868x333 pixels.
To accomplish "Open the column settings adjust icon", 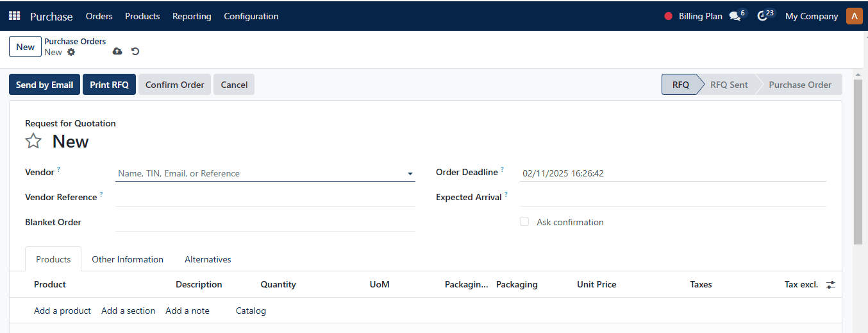I will point(831,284).
